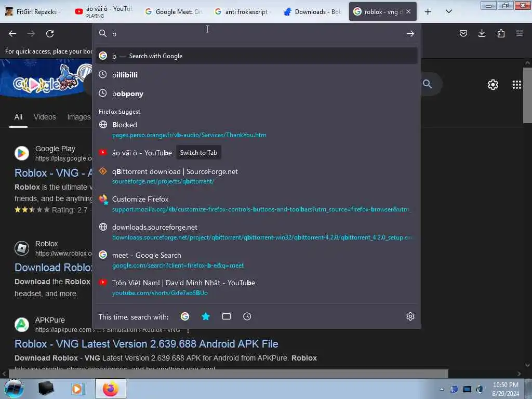This screenshot has height=399, width=532.
Task: Search this time in Bookmarks star
Action: click(x=206, y=316)
